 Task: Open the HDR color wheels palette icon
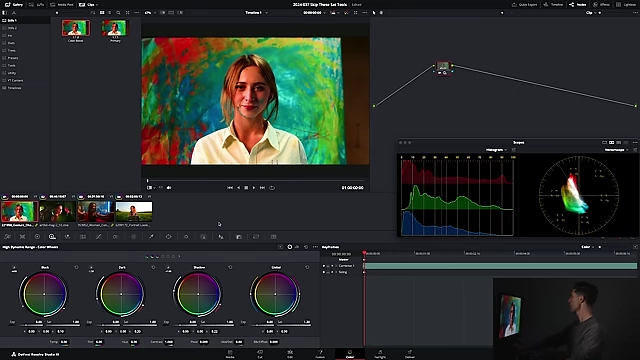(x=52, y=237)
